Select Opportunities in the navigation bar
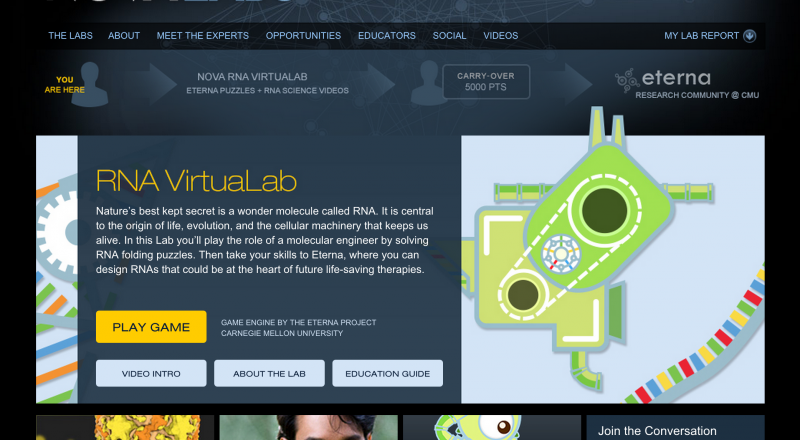This screenshot has height=440, width=800. [303, 36]
